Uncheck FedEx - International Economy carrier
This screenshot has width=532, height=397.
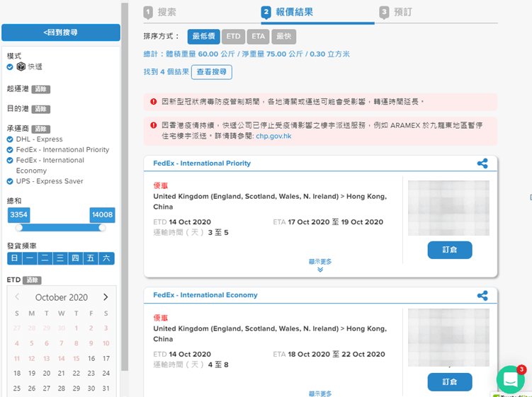[10, 161]
